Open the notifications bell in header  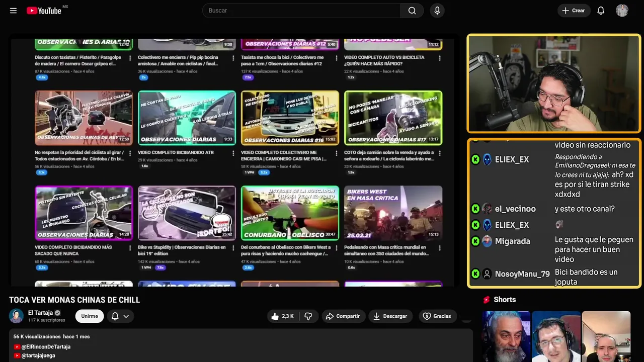click(601, 11)
